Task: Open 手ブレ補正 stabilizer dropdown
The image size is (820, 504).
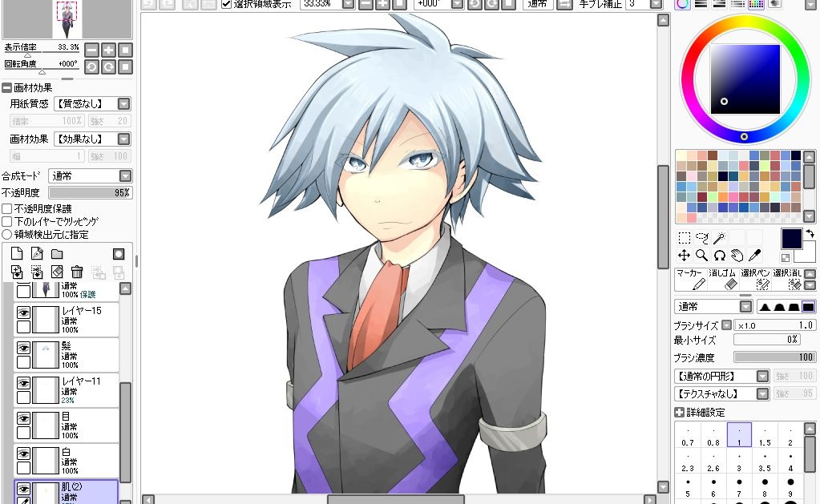Action: pos(656,4)
